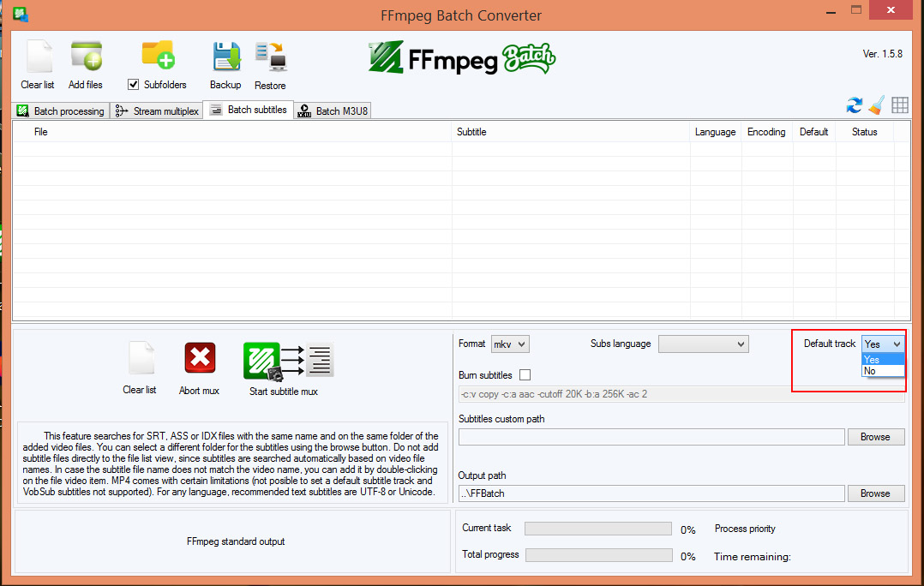924x586 pixels.
Task: Click the app icon in title bar
Action: (x=21, y=14)
